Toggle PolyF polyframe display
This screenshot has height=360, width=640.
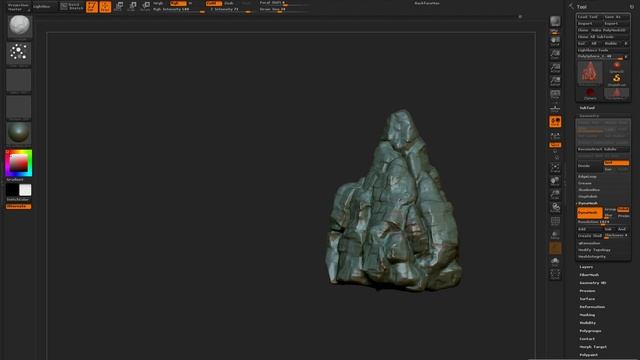pos(555,221)
